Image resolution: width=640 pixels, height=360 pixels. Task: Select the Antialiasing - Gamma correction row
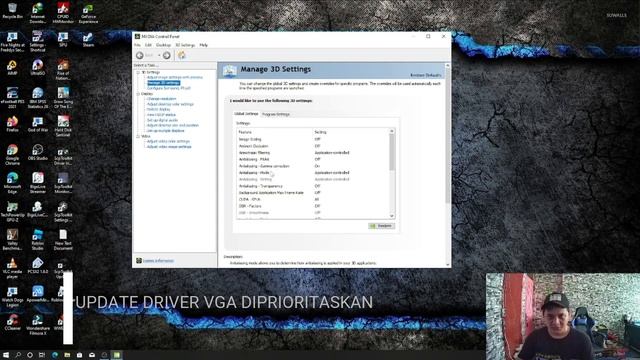coord(313,166)
